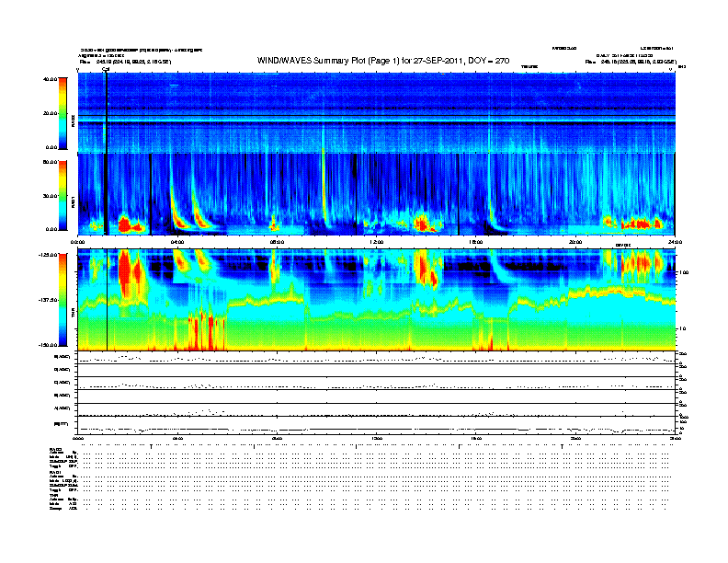Click the TNR heading in the bottom status table

(x=53, y=495)
